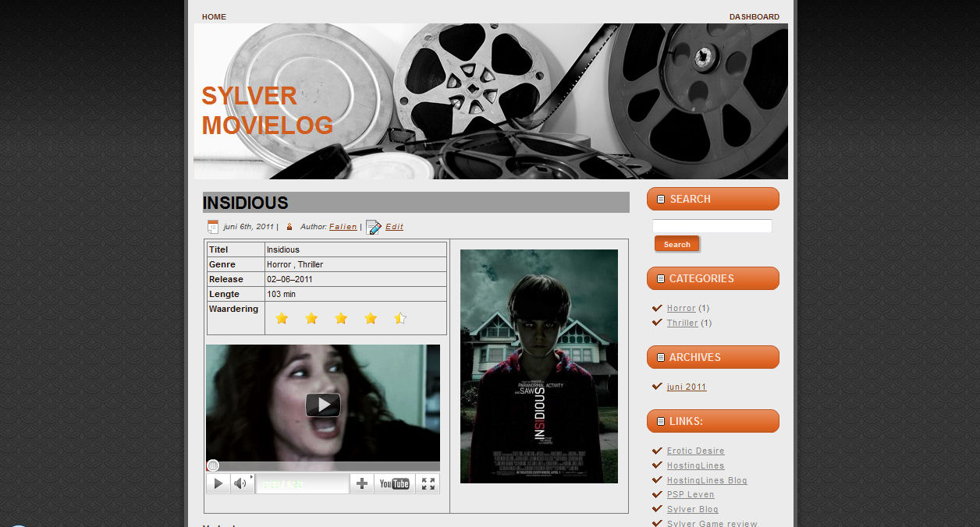
Task: Click the Sylver Movielog site title
Action: (x=268, y=111)
